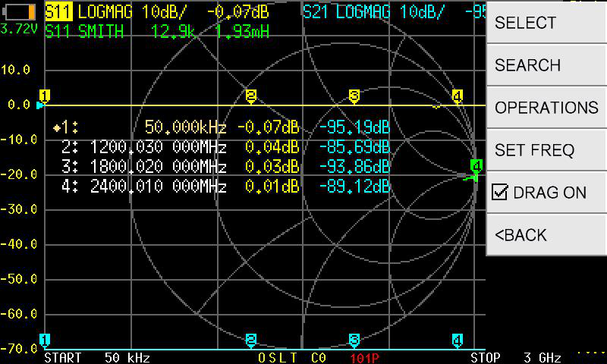
Task: Tap the C0 calibration slot indicator
Action: coord(319,357)
